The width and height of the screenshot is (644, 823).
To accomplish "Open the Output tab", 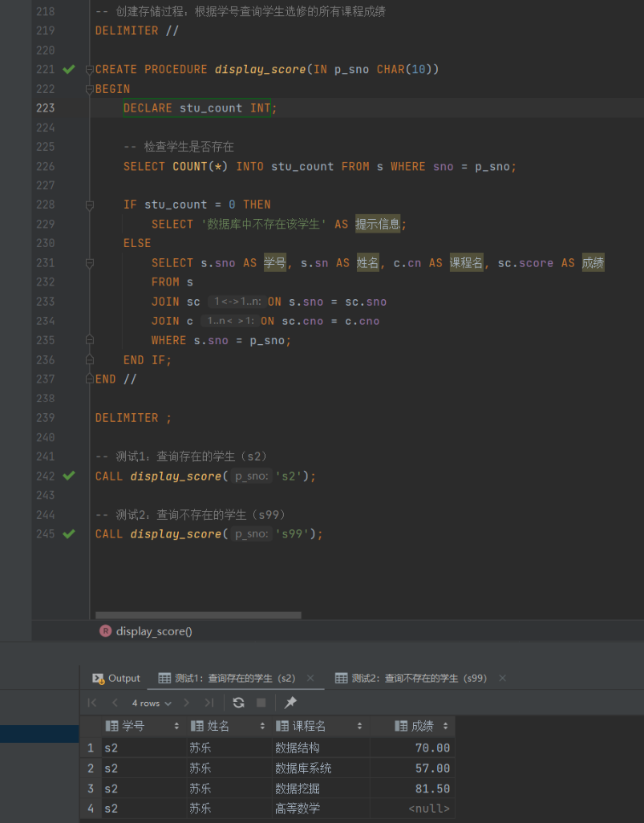I will (x=116, y=678).
